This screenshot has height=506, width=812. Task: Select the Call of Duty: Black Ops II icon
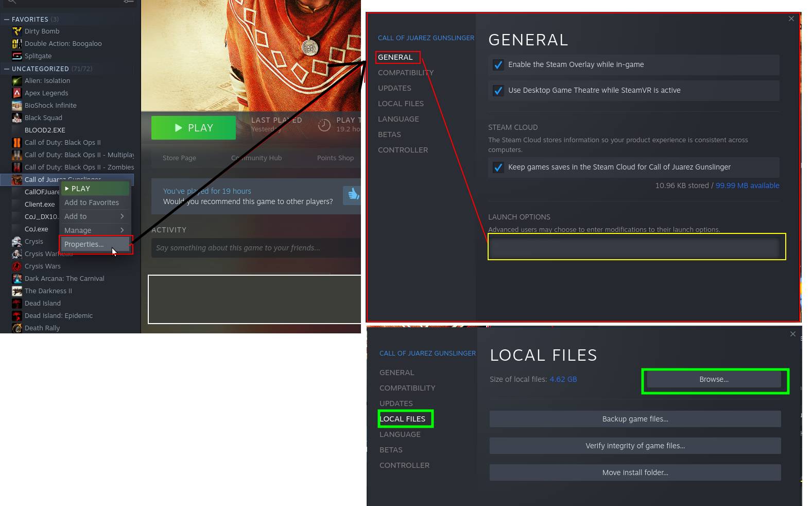coord(17,143)
